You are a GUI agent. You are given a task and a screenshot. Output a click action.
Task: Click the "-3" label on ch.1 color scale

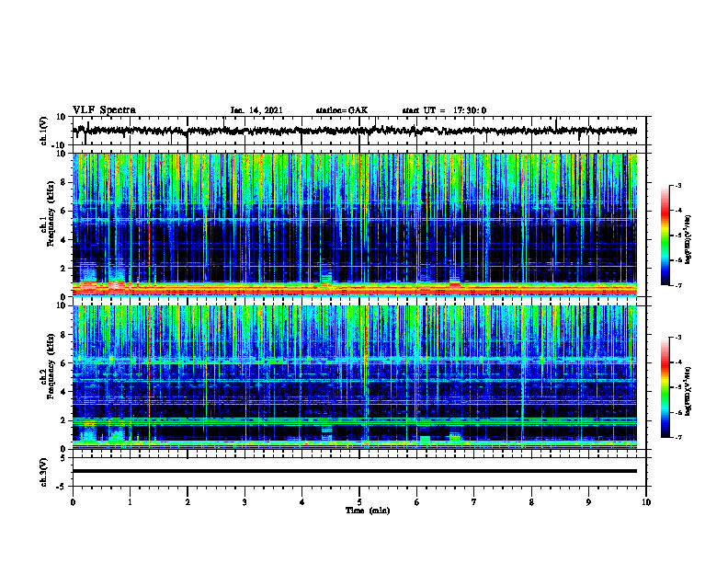tap(678, 185)
